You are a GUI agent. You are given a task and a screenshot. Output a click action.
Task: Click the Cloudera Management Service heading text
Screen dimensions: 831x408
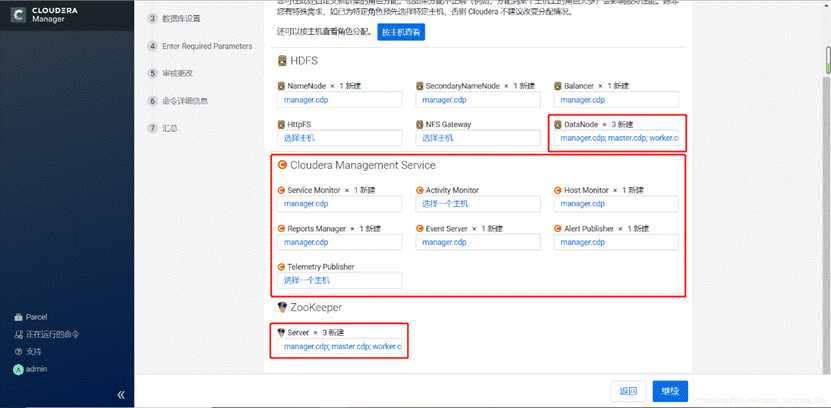point(363,165)
